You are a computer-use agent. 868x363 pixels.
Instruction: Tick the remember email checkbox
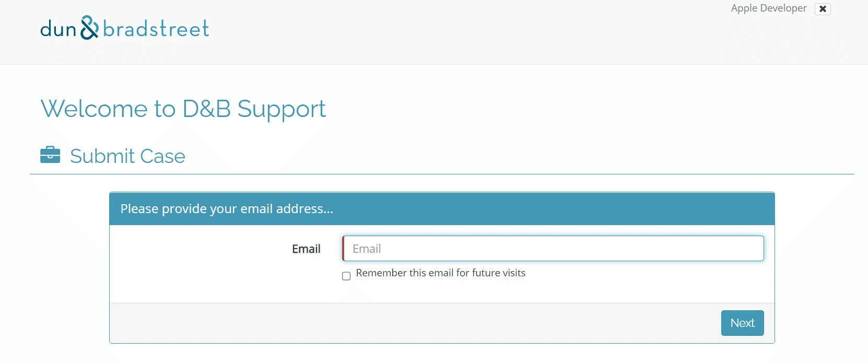pyautogui.click(x=346, y=276)
